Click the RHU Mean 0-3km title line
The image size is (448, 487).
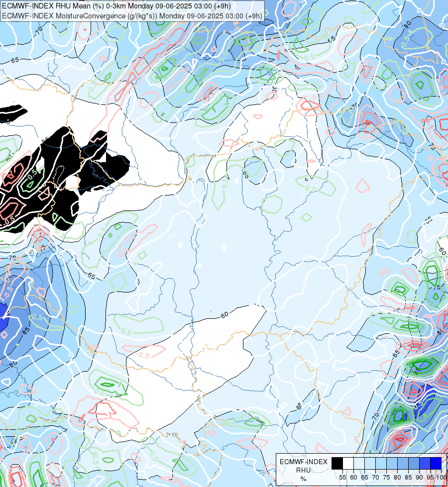(116, 6)
